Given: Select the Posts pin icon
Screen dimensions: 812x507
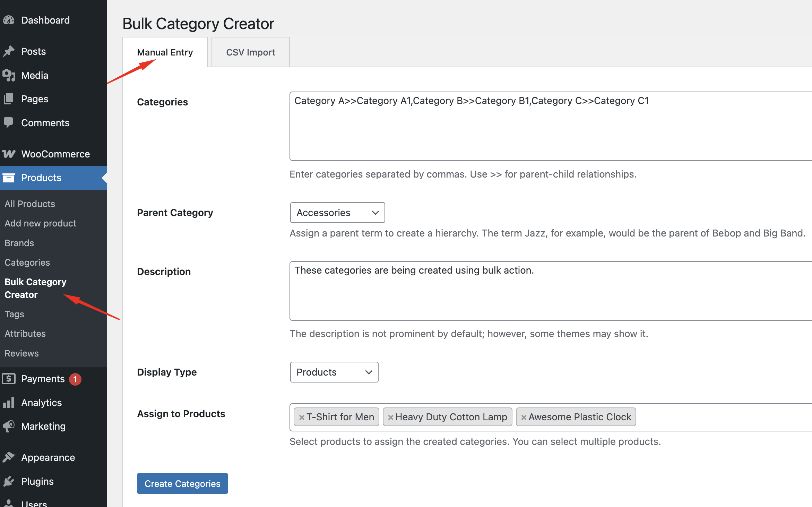Looking at the screenshot, I should [x=9, y=51].
